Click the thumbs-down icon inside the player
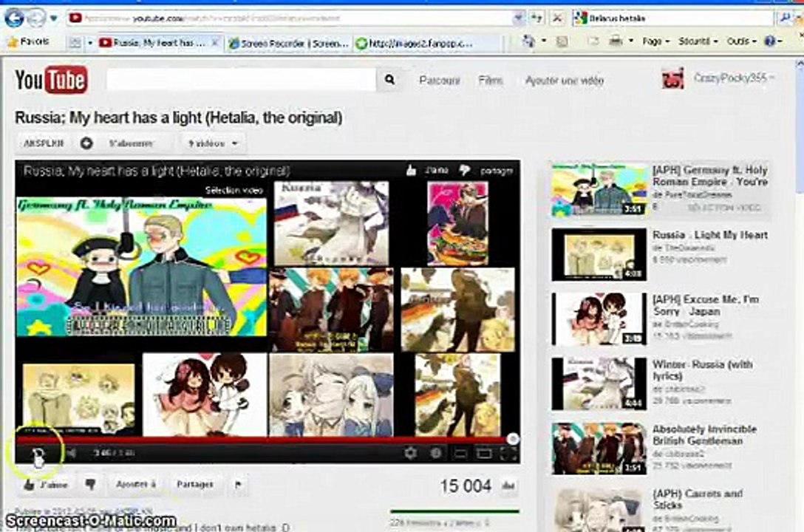 (x=464, y=171)
